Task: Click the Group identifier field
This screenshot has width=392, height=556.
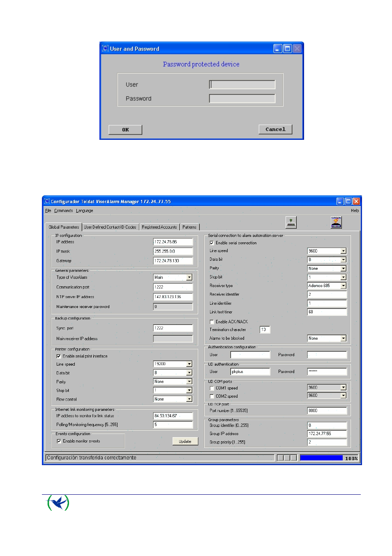Action: 327,425
